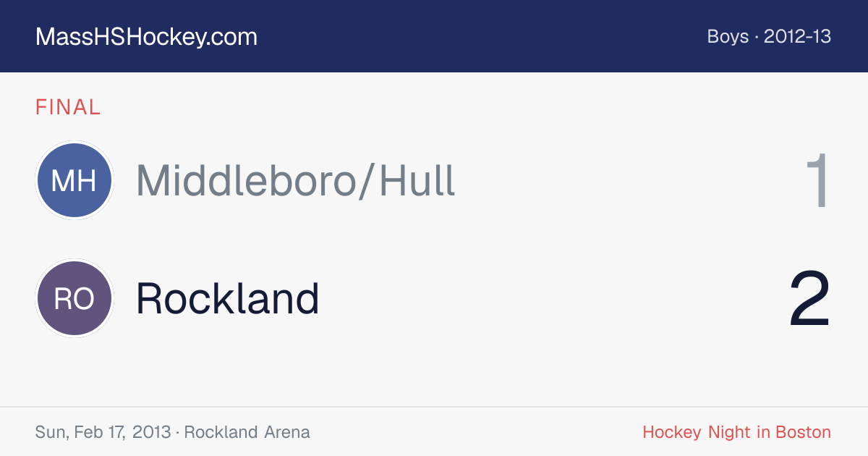Click the red FINAL status label
The width and height of the screenshot is (868, 456).
tap(68, 107)
